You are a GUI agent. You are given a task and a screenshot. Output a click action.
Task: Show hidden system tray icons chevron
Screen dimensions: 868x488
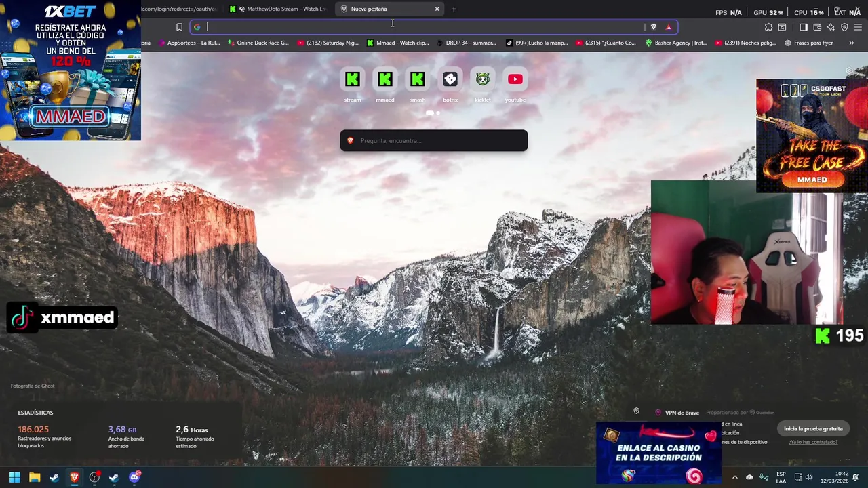tap(734, 477)
